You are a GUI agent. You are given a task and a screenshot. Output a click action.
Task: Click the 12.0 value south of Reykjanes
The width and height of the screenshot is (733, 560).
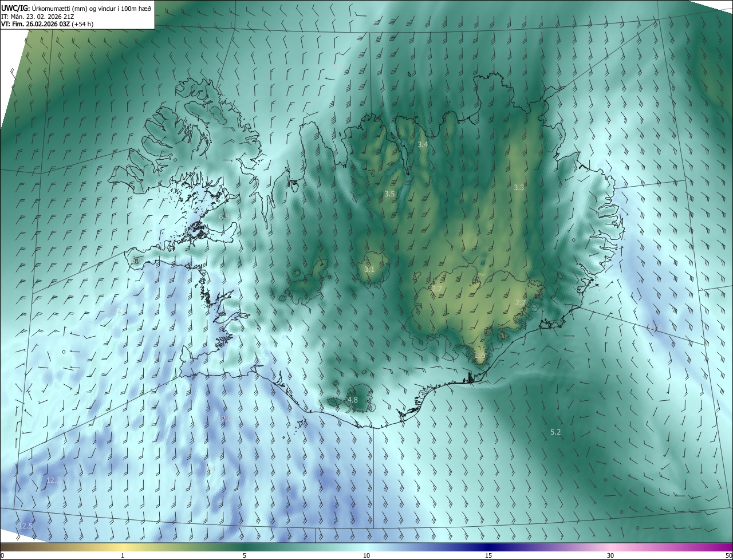(224, 419)
